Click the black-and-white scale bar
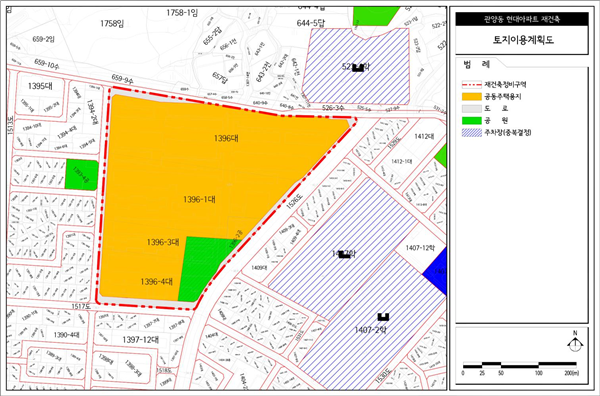The image size is (600, 396). tap(520, 364)
